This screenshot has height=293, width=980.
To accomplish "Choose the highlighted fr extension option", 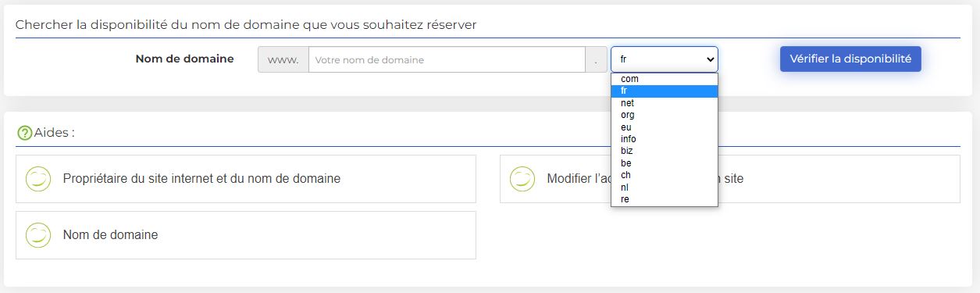I will (x=665, y=91).
